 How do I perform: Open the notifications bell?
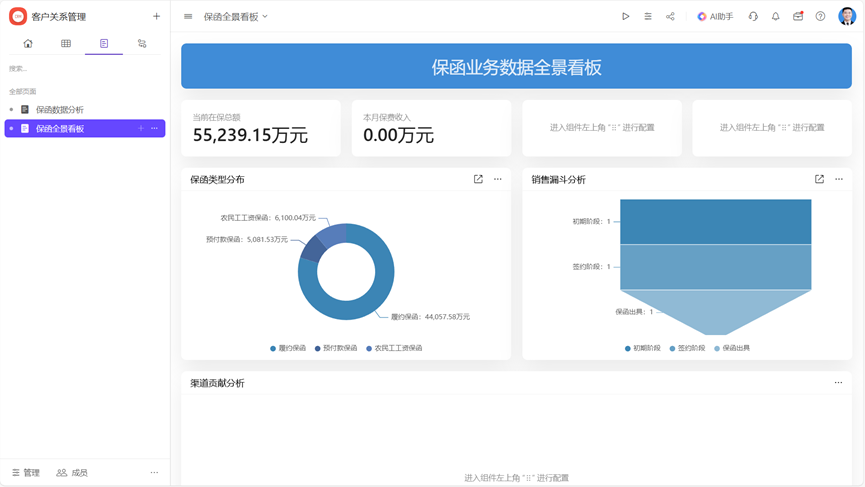point(775,17)
